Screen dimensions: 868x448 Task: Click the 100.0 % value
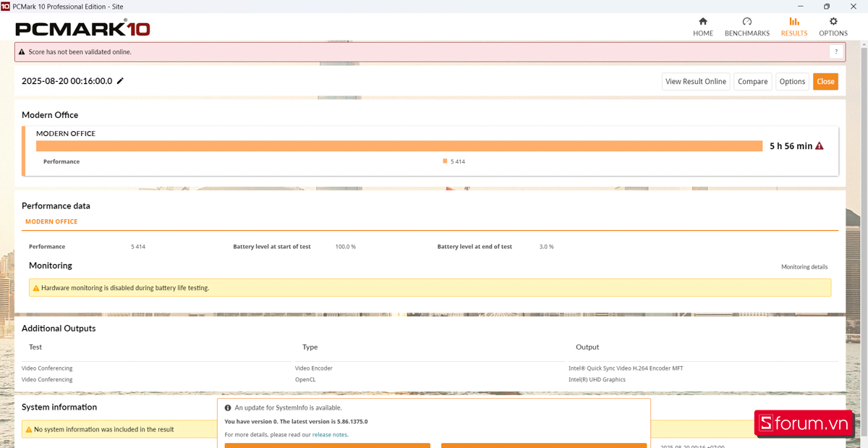click(x=346, y=247)
